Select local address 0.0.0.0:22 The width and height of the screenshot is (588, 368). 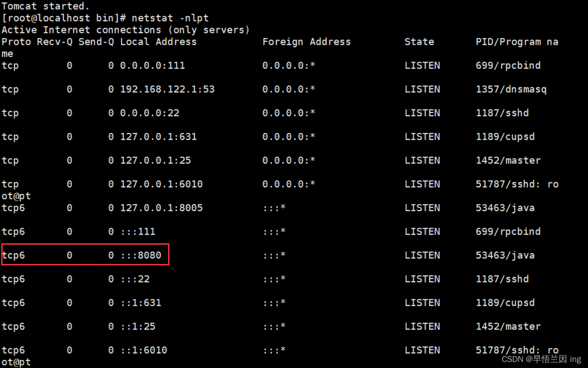coord(150,113)
